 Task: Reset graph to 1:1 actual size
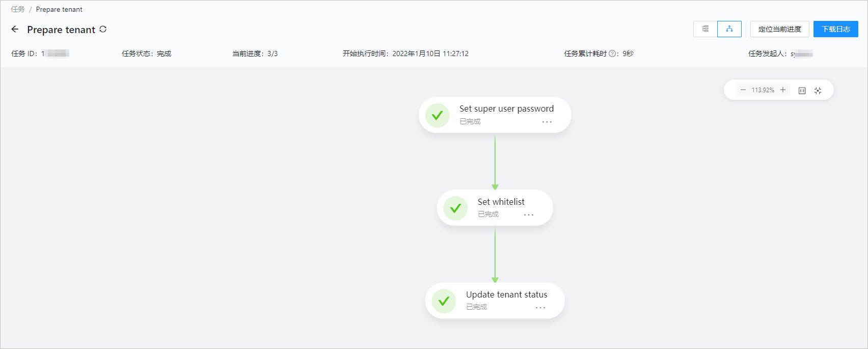tap(802, 91)
